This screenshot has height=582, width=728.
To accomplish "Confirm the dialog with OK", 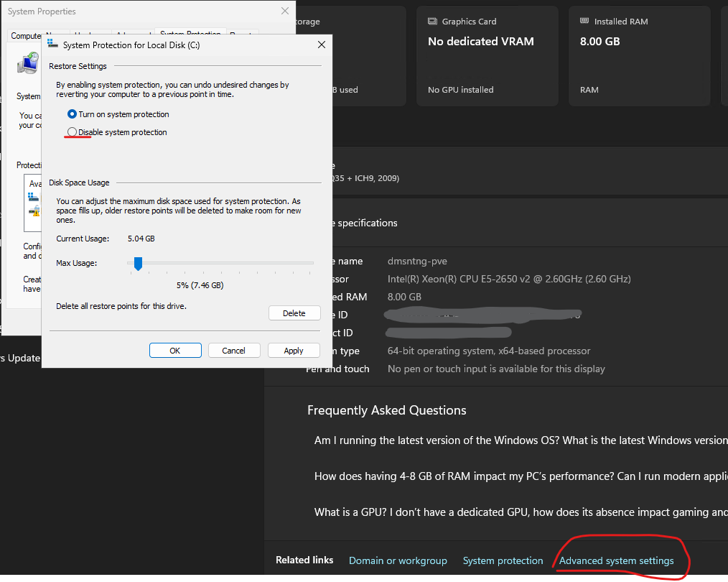I will point(175,351).
